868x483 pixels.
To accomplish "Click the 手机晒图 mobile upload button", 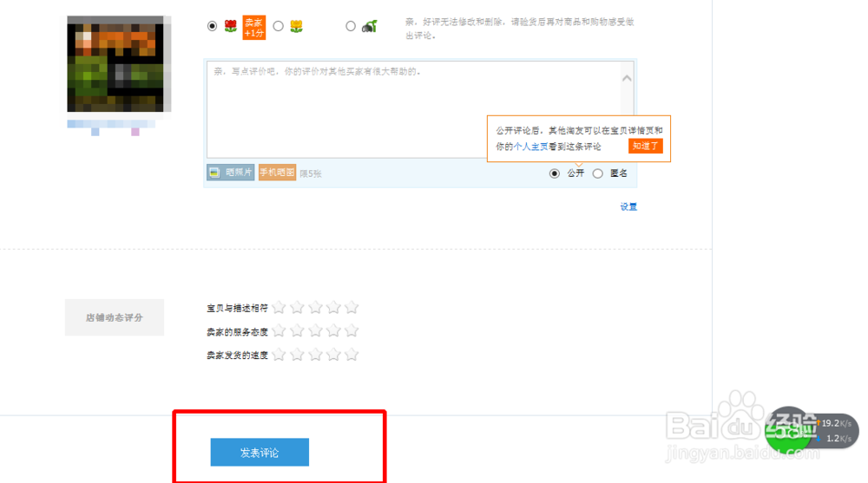I will click(x=278, y=173).
